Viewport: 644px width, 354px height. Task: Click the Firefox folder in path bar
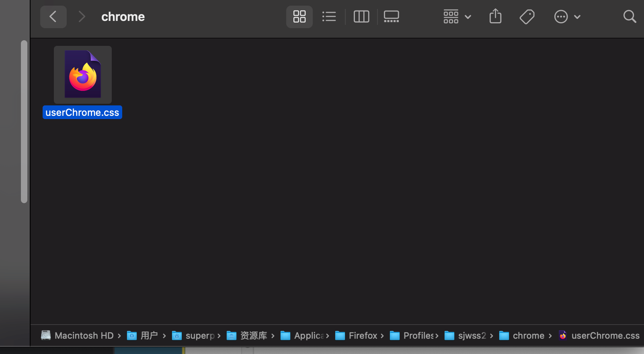point(356,335)
